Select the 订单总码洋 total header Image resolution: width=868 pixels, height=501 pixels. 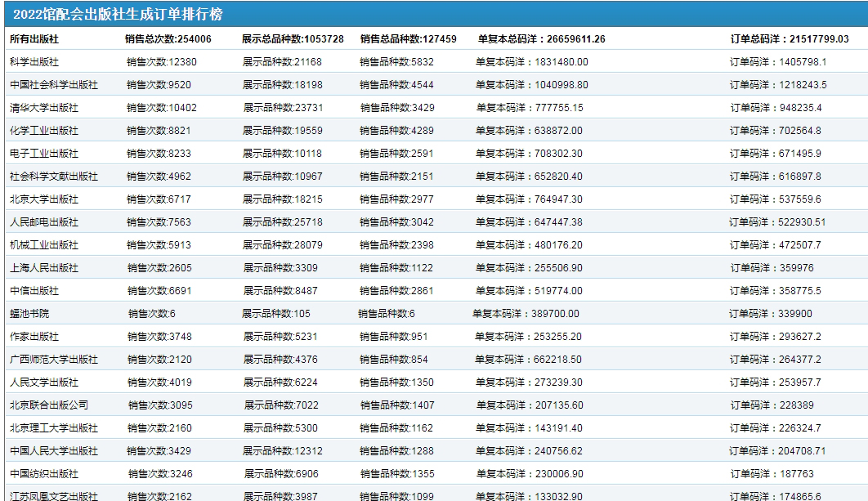pyautogui.click(x=790, y=39)
